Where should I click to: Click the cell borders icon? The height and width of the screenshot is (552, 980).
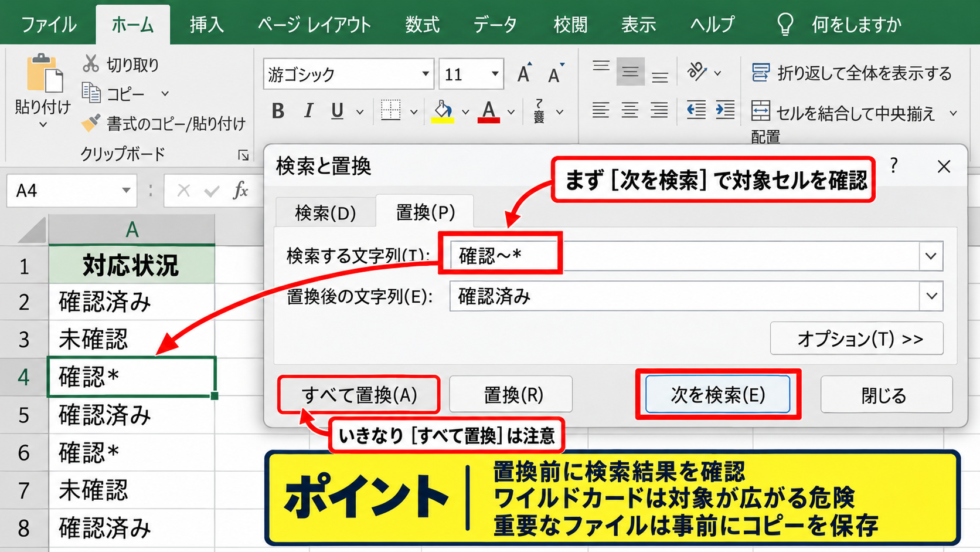tap(391, 110)
